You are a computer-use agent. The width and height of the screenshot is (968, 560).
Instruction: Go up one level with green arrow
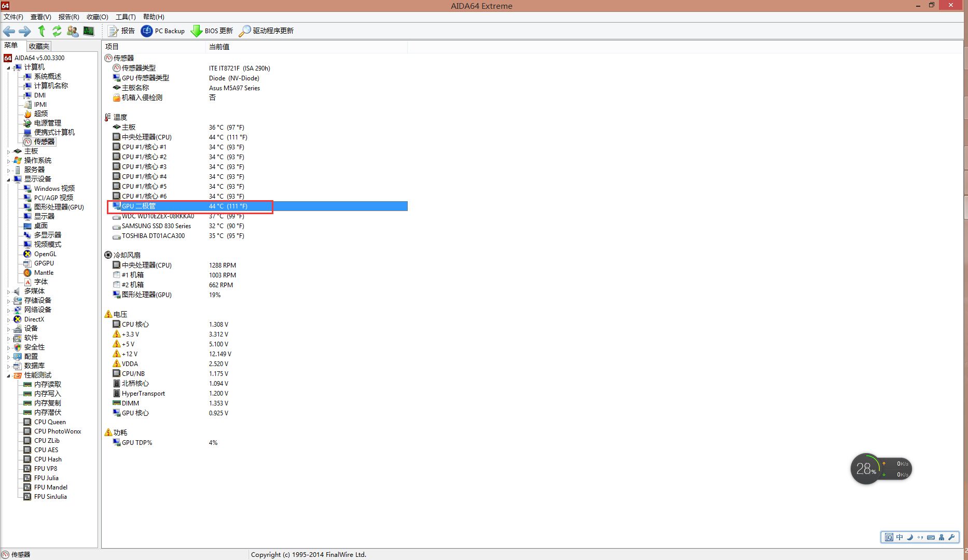(42, 31)
